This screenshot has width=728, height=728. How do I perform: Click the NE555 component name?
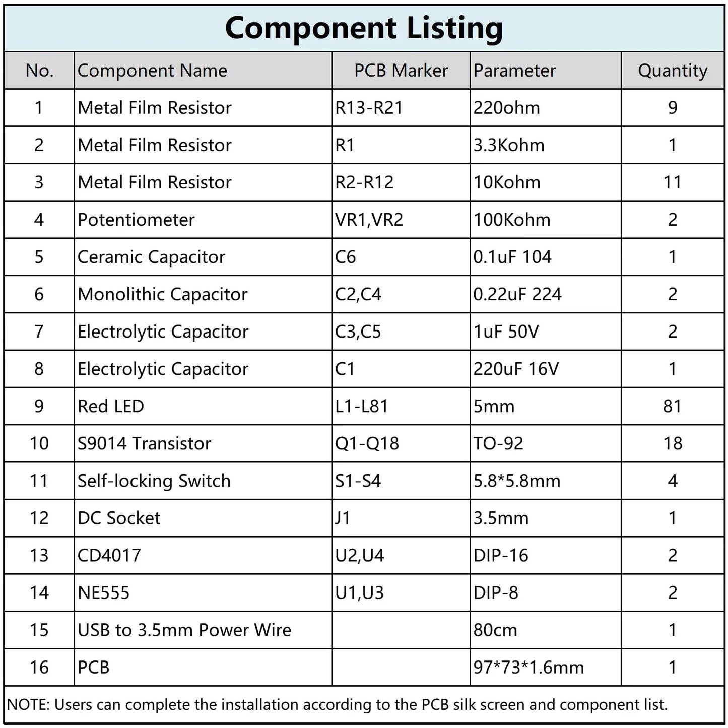[103, 592]
